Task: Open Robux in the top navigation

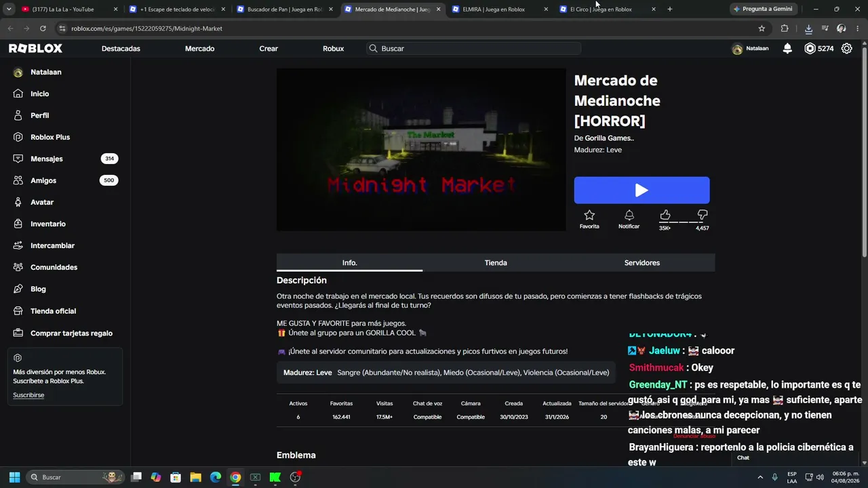Action: tap(333, 49)
